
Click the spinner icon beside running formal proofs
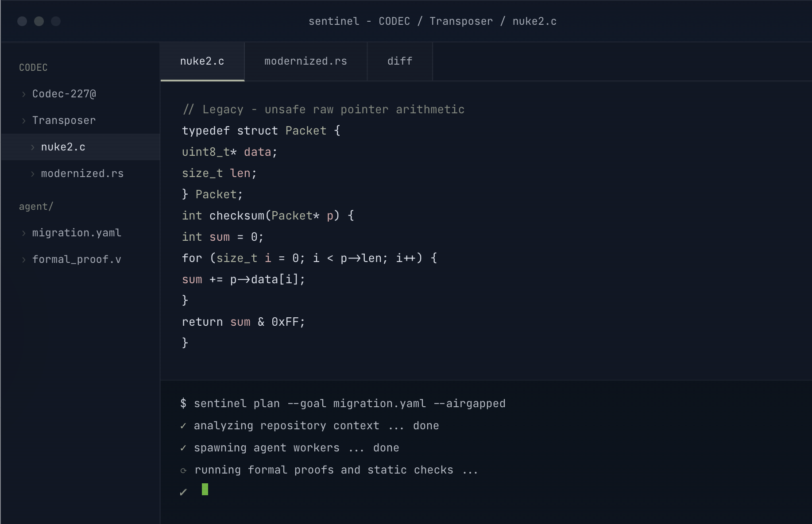pos(183,471)
